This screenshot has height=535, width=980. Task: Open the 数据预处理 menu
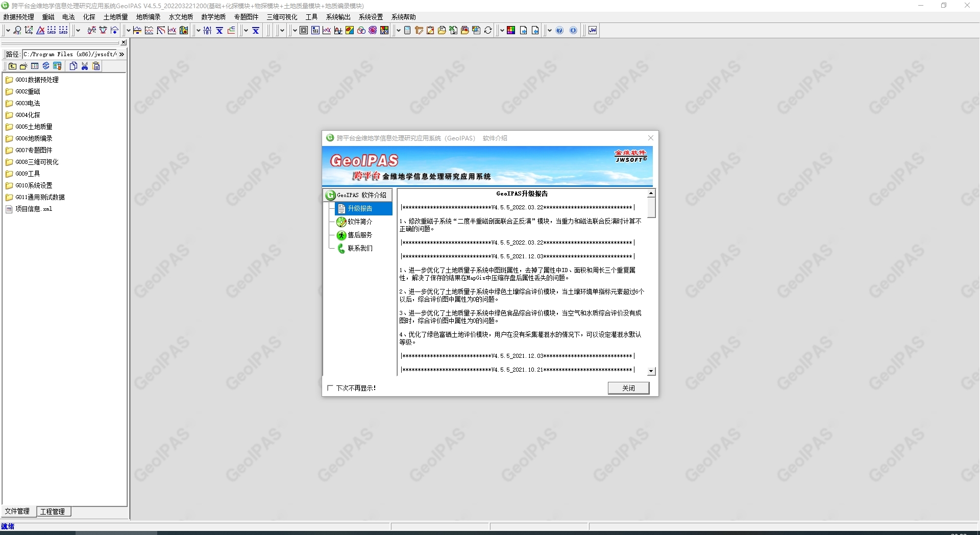(18, 17)
